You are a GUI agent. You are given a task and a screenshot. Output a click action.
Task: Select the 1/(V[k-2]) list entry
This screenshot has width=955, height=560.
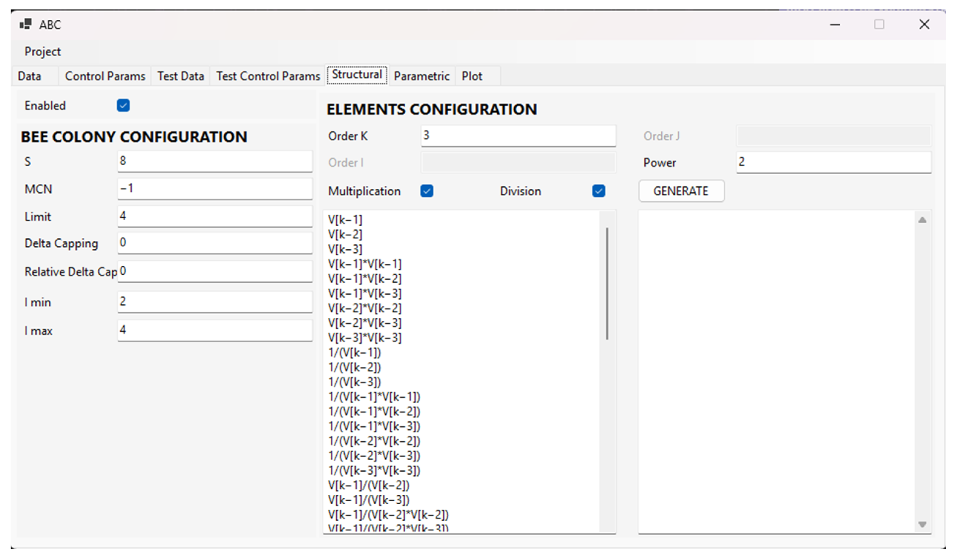tap(355, 368)
